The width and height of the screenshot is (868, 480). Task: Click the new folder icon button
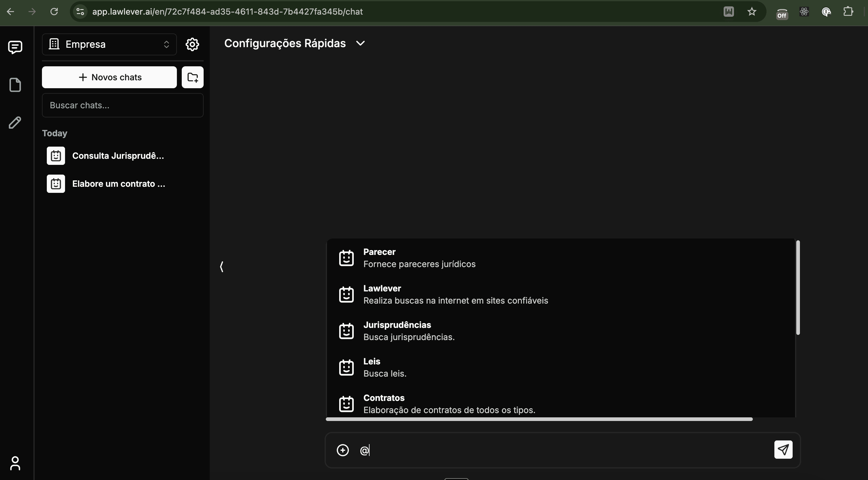(x=193, y=77)
